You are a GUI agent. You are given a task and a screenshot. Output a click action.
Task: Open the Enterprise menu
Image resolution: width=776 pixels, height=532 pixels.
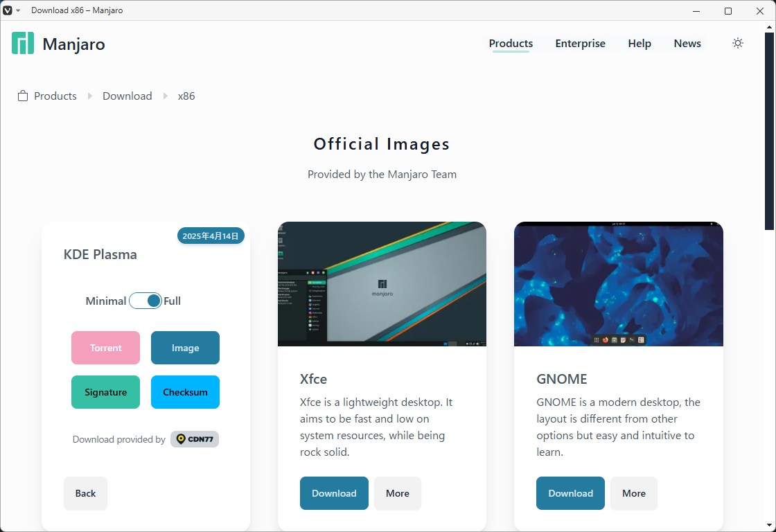(580, 44)
